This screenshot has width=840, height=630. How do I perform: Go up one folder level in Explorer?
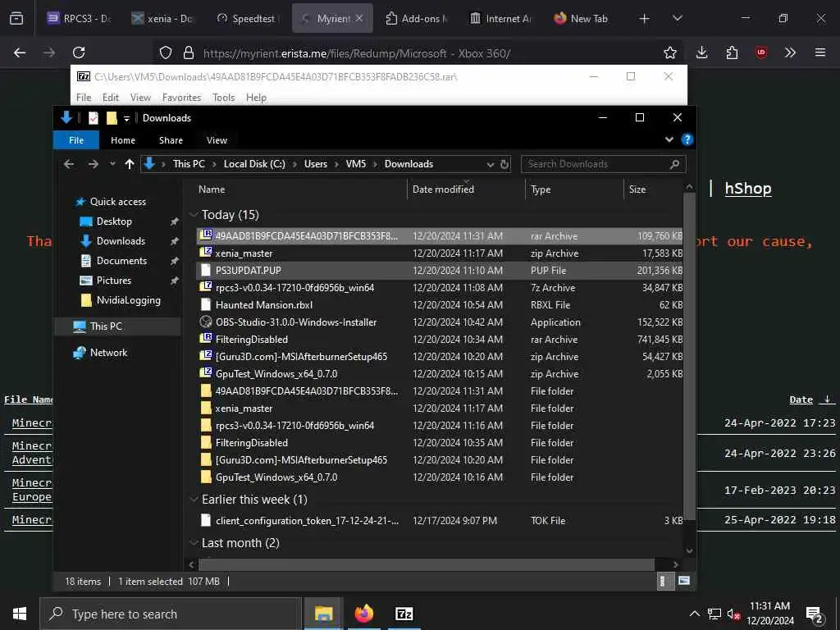click(x=129, y=164)
